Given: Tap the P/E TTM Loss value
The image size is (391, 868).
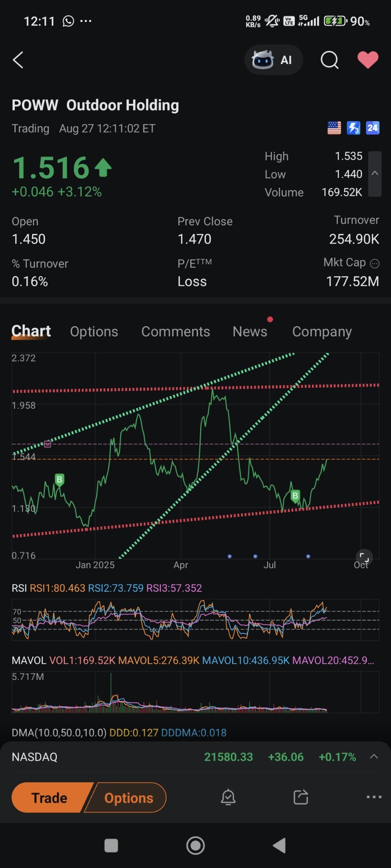Looking at the screenshot, I should 192,281.
